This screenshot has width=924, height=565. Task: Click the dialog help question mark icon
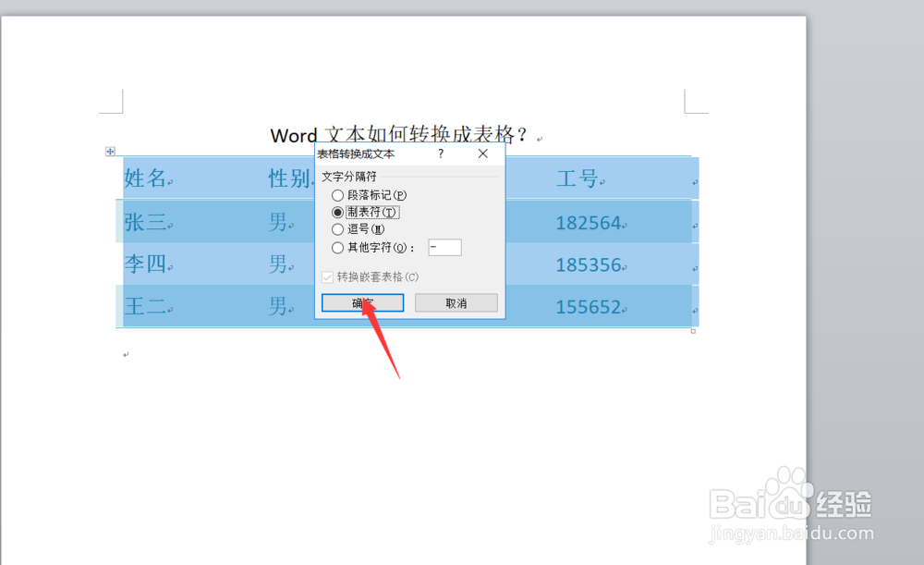pos(441,154)
